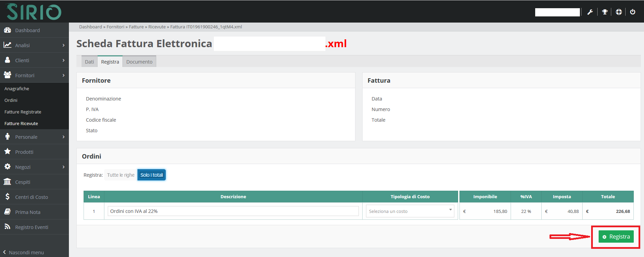
Task: Open the 'Seleziona un costo' dropdown
Action: (410, 211)
